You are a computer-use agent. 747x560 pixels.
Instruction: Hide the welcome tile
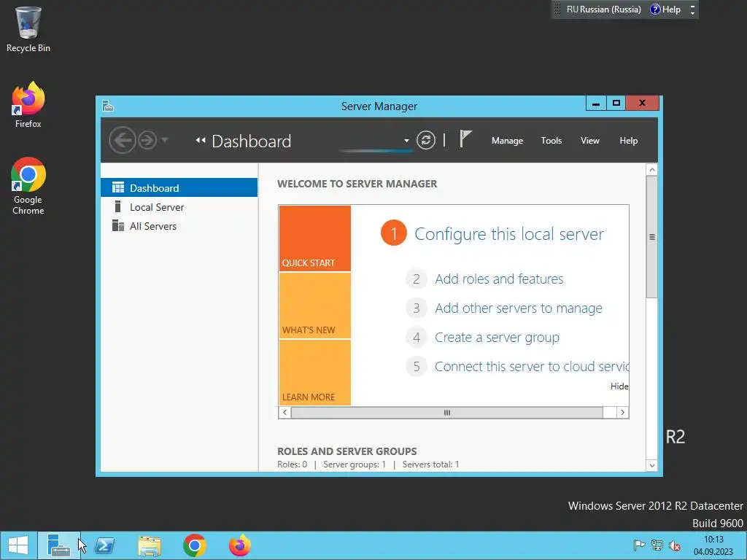[x=619, y=386]
